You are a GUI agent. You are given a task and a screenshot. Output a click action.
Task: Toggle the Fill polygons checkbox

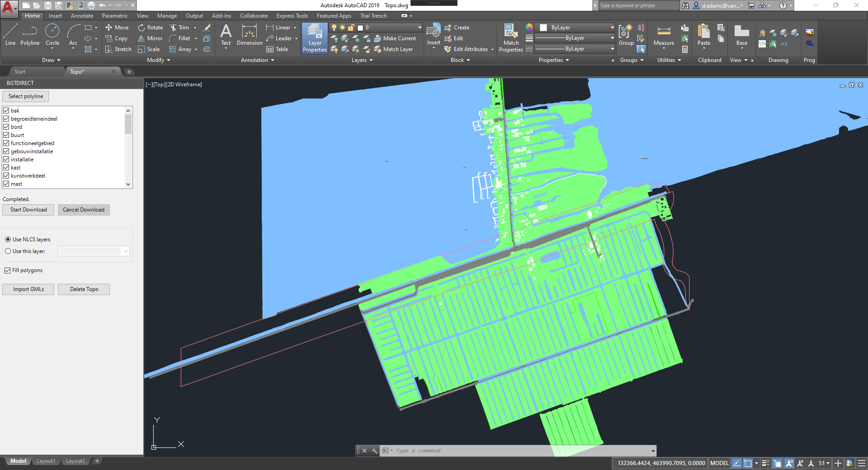8,270
